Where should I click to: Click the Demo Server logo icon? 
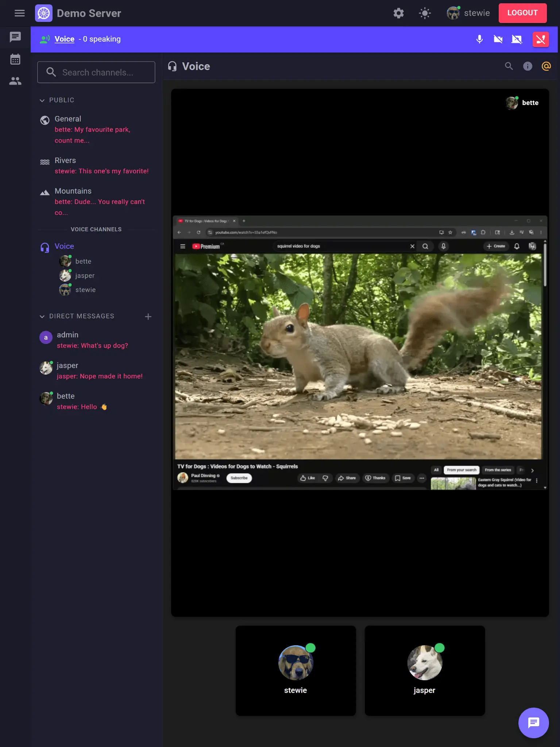[44, 13]
